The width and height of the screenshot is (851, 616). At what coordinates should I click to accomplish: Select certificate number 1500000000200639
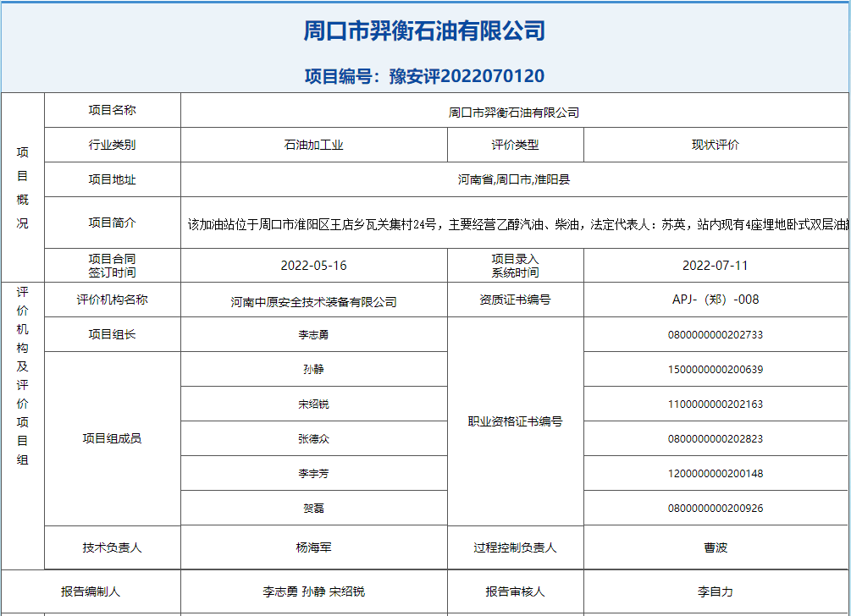click(x=716, y=370)
